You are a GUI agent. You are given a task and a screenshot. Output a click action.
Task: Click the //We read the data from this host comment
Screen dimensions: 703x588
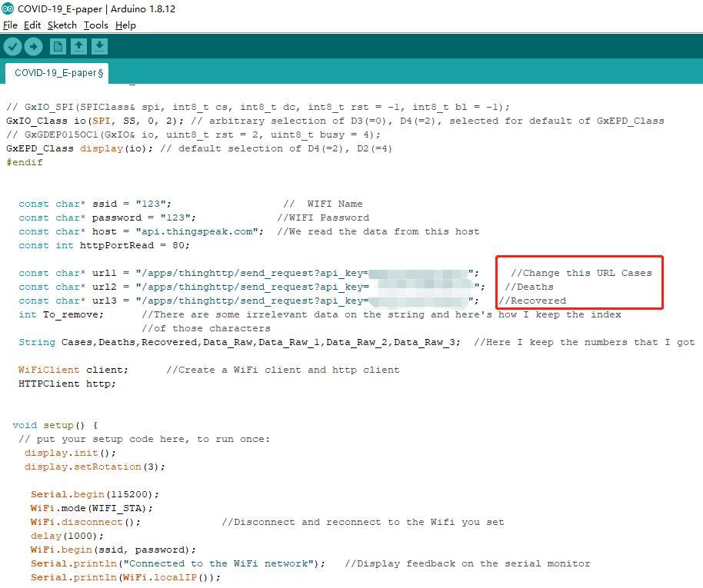(378, 231)
